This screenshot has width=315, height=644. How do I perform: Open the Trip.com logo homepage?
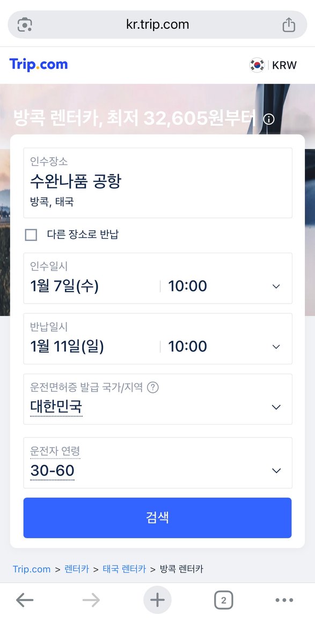tap(38, 64)
